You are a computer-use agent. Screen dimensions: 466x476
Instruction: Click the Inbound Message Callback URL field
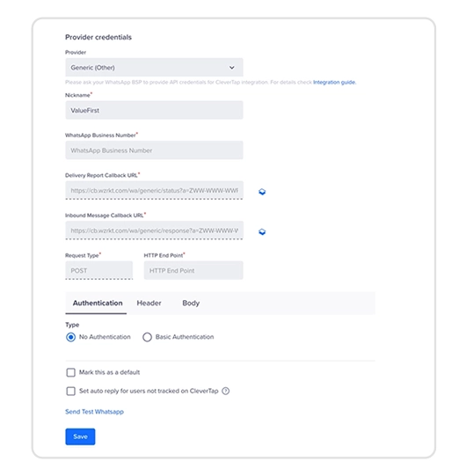154,231
